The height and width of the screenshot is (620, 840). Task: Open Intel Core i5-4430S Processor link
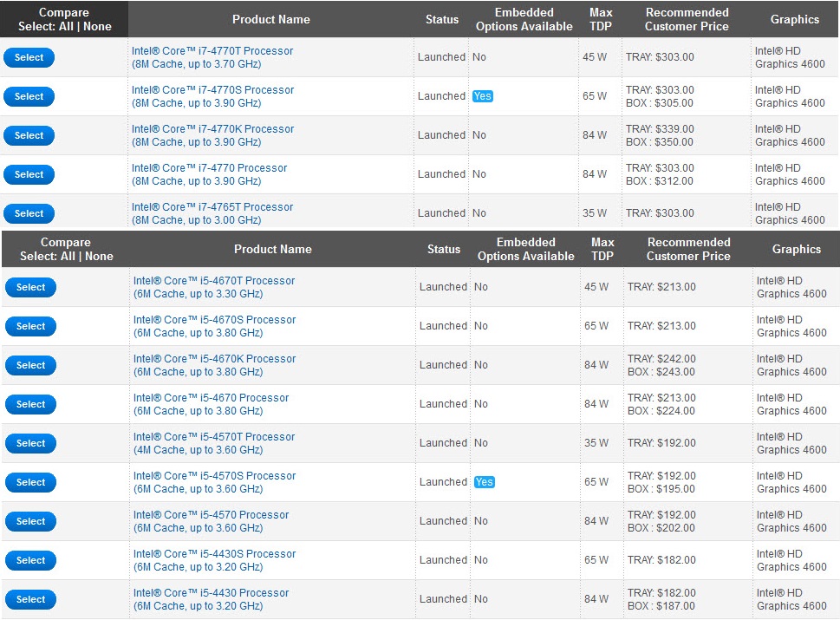click(214, 560)
